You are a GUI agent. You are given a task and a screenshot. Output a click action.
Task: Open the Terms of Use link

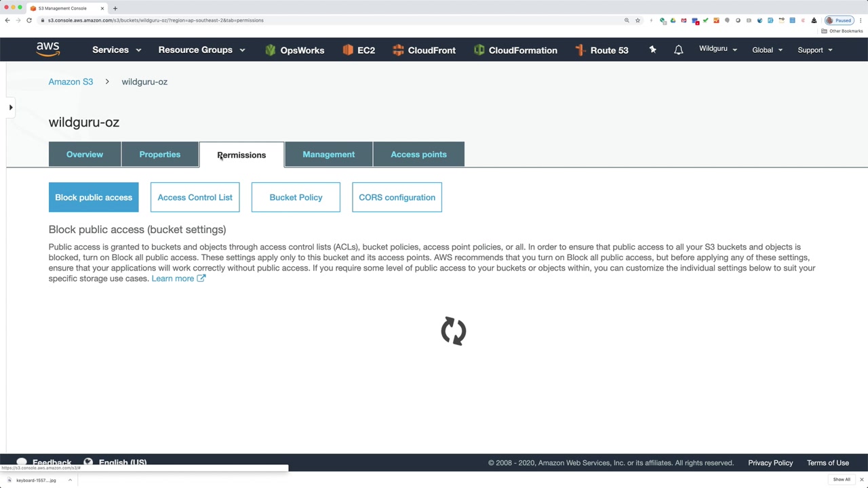coord(828,463)
